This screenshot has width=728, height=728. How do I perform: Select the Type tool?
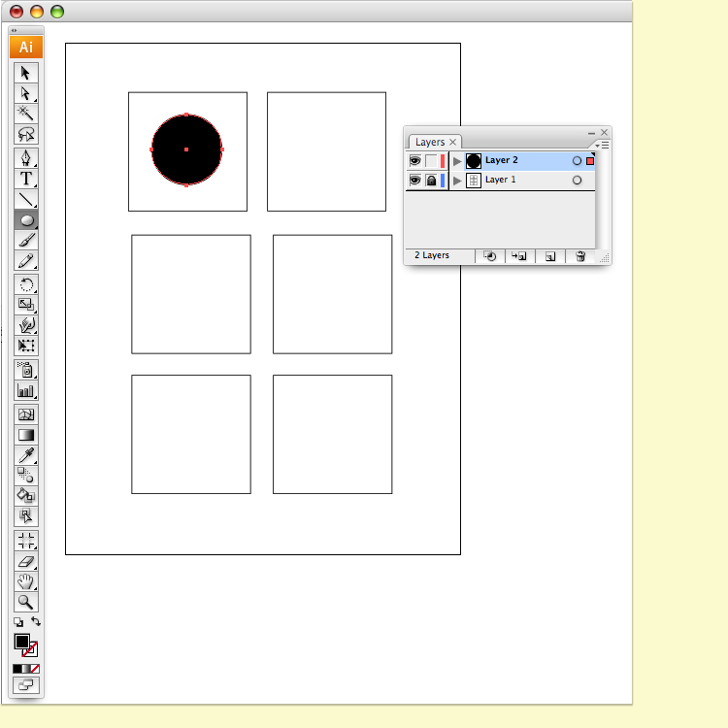[26, 179]
